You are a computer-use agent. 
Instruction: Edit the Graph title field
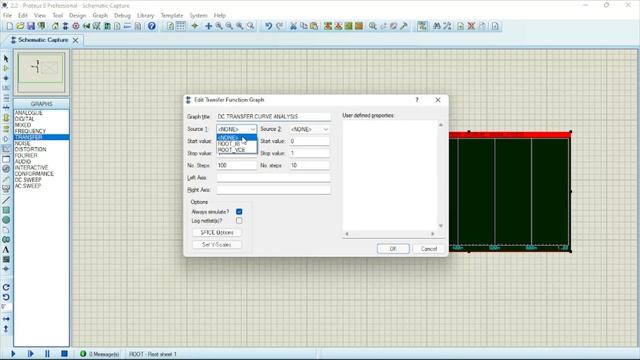click(x=273, y=117)
